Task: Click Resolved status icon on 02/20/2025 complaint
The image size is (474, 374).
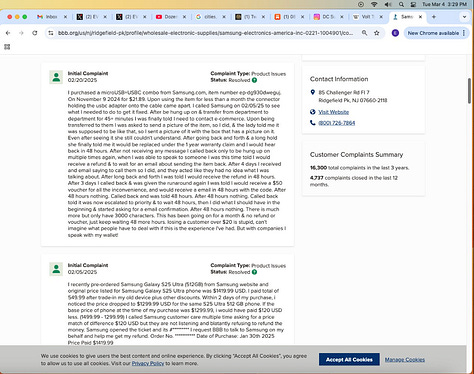Action: [254, 80]
